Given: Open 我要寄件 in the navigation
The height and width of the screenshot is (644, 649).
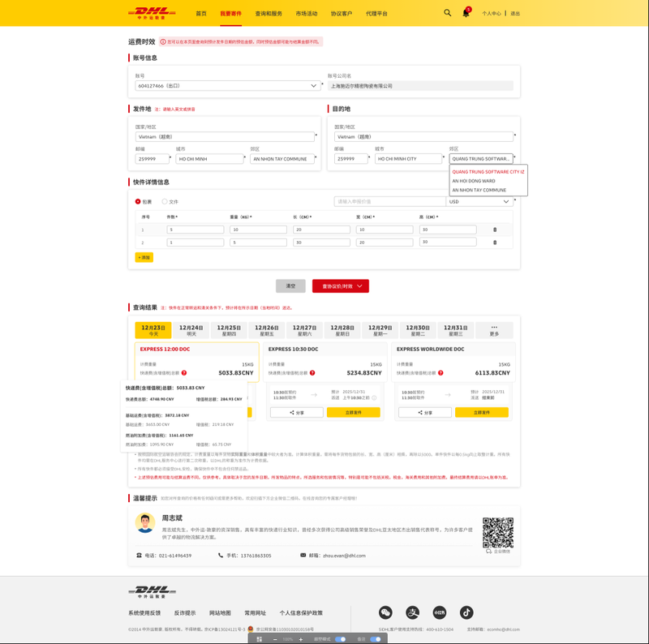Looking at the screenshot, I should pyautogui.click(x=231, y=14).
